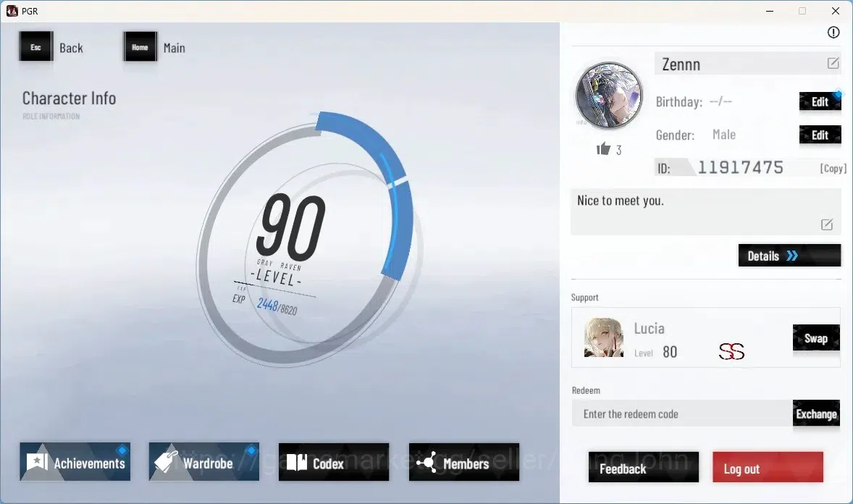Open the Achievements menu
This screenshot has width=853, height=504.
pyautogui.click(x=75, y=462)
